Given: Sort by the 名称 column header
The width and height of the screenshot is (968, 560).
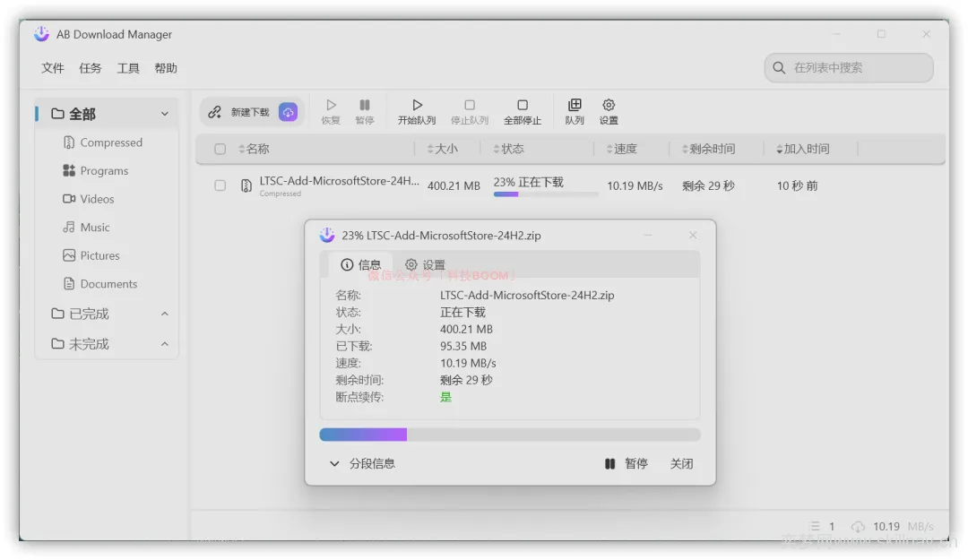Looking at the screenshot, I should click(254, 149).
